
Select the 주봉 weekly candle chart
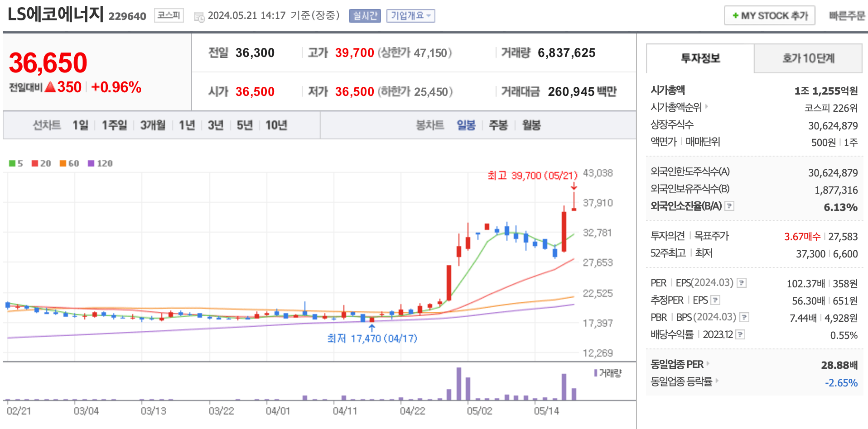coord(498,125)
